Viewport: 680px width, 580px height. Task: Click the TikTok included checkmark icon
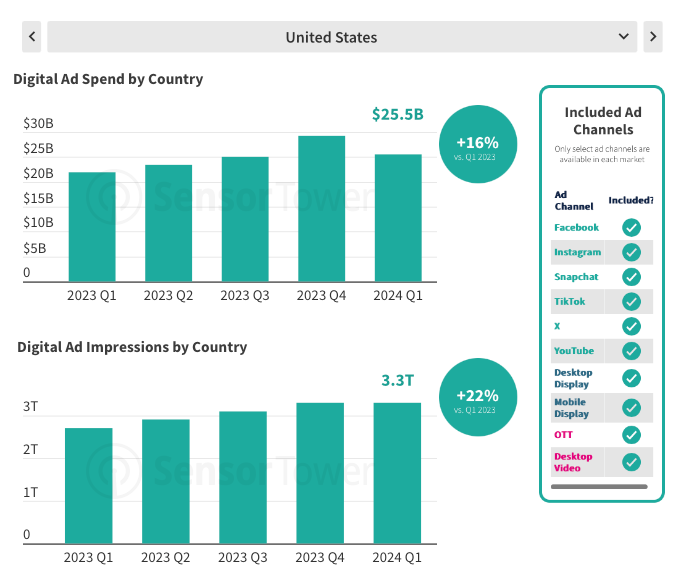tap(631, 301)
